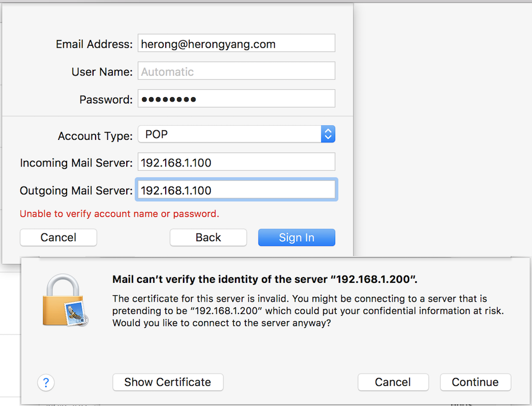
Task: Click Show Certificate for the server warning
Action: point(167,382)
